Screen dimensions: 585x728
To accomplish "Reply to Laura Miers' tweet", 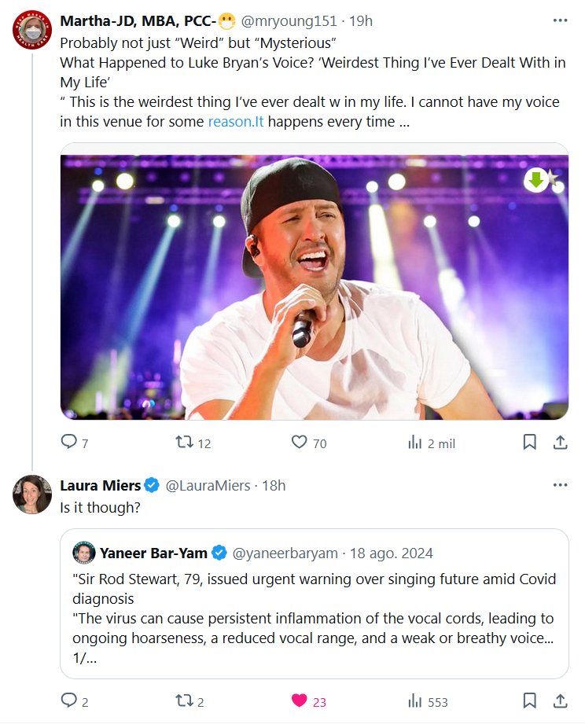I will click(x=69, y=700).
